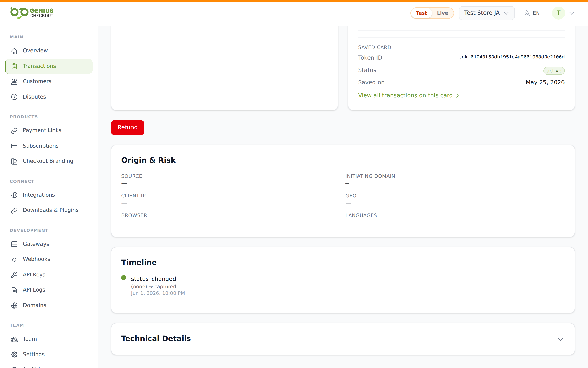Click the API Logs document icon

pyautogui.click(x=14, y=290)
